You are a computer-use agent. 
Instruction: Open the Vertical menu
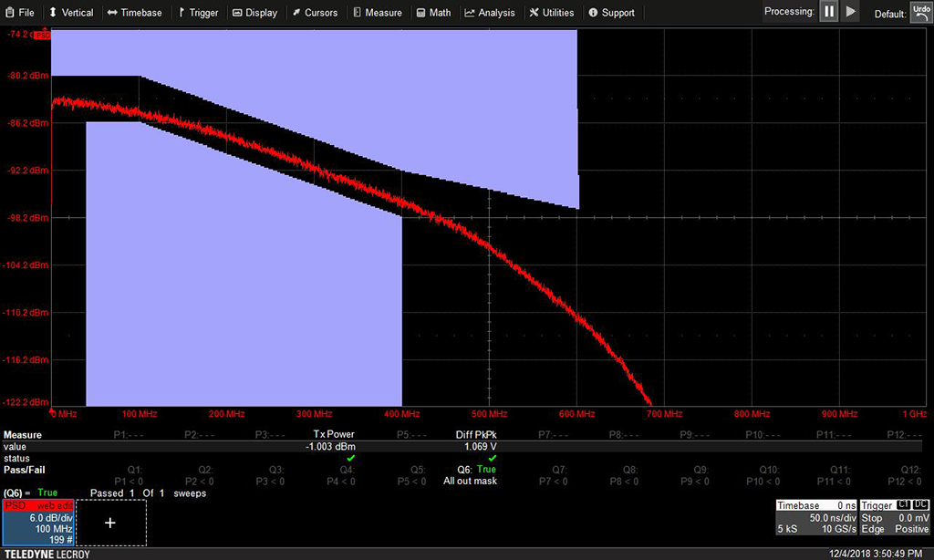pyautogui.click(x=71, y=13)
